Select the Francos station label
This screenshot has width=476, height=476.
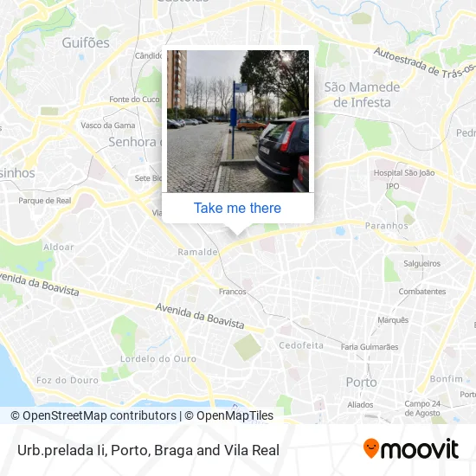233,292
